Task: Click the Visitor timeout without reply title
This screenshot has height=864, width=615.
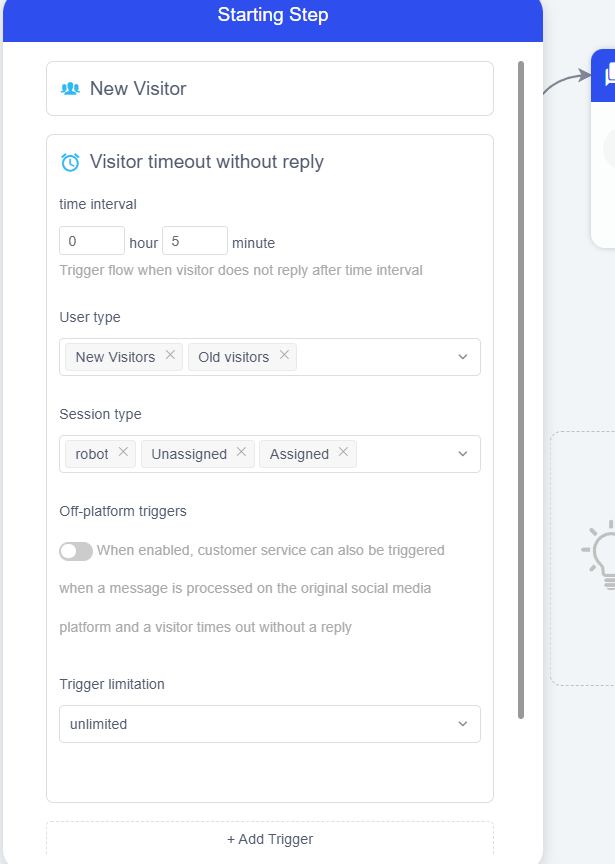Action: coord(207,162)
